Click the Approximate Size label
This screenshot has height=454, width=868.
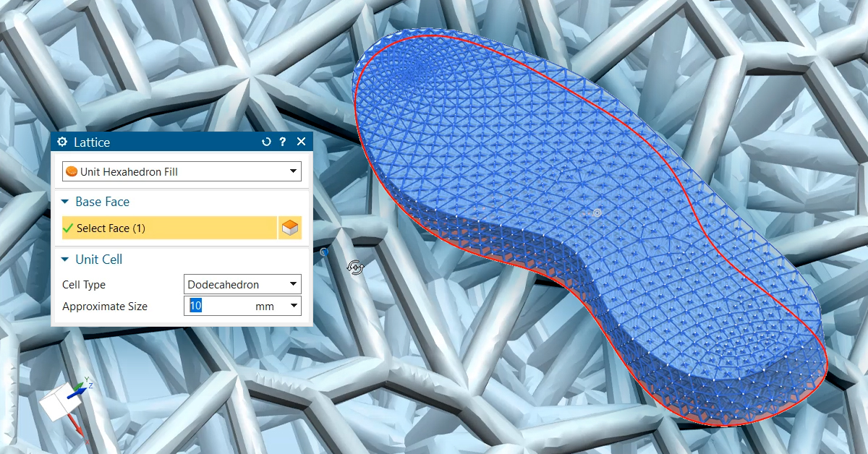pyautogui.click(x=105, y=307)
